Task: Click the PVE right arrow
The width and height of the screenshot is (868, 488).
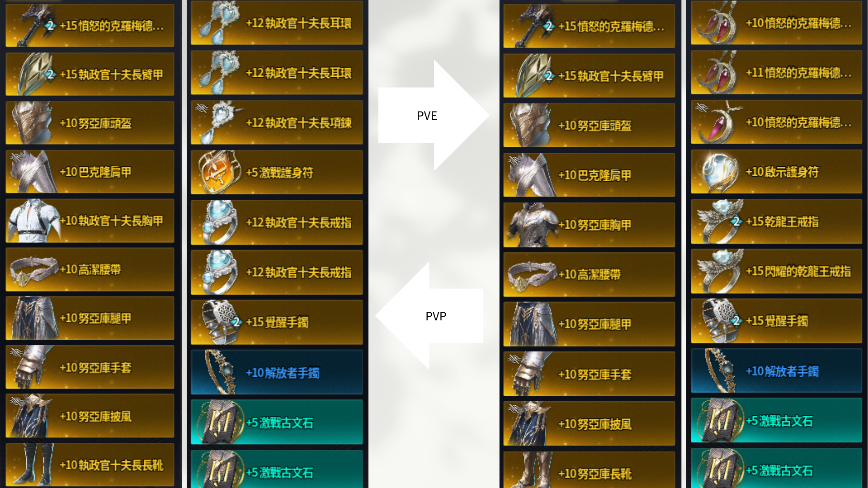Action: click(434, 115)
